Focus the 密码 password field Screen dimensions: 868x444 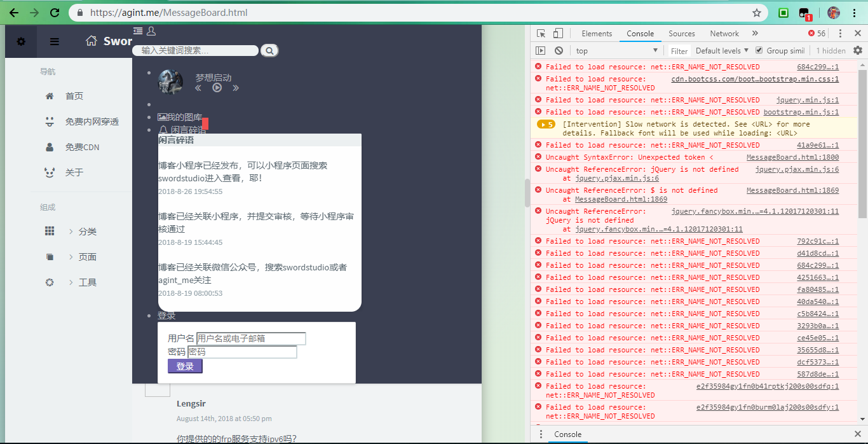pos(242,352)
